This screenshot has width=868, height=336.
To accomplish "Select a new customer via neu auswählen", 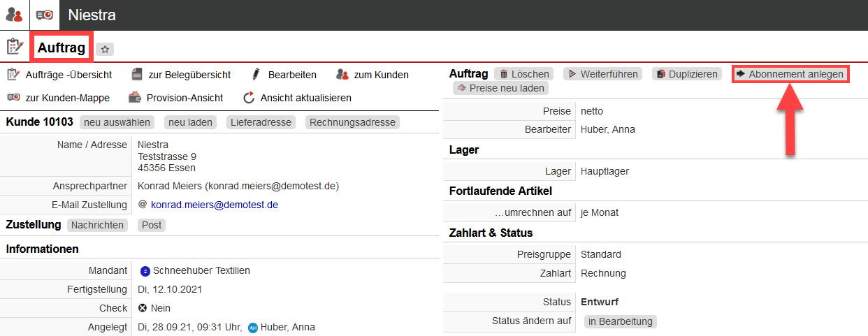I will [117, 122].
